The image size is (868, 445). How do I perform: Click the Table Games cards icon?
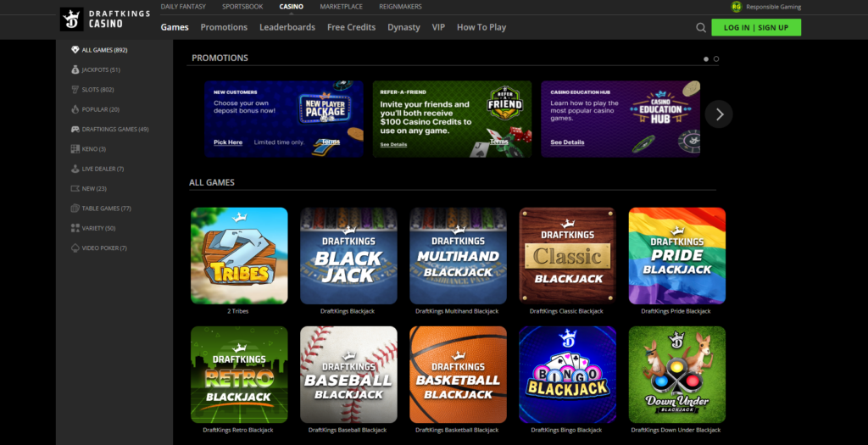[75, 209]
